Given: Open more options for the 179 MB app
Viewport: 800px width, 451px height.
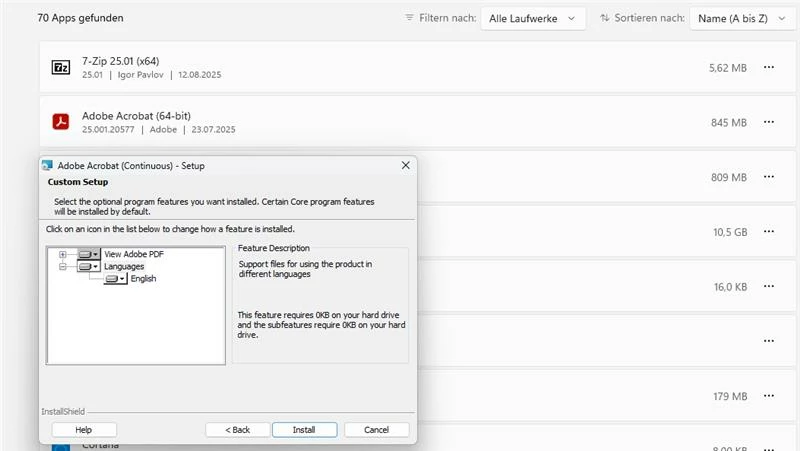Looking at the screenshot, I should click(768, 396).
